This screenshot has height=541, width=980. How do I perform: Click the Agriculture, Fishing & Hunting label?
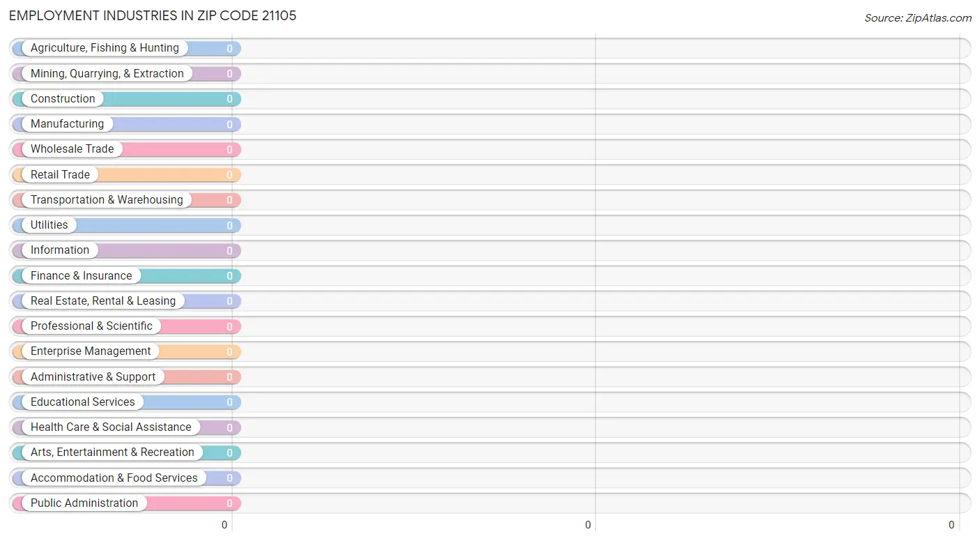click(105, 48)
